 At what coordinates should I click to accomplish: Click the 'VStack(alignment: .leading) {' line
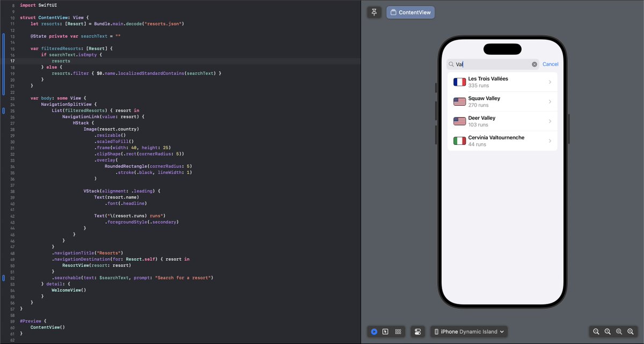coord(122,191)
